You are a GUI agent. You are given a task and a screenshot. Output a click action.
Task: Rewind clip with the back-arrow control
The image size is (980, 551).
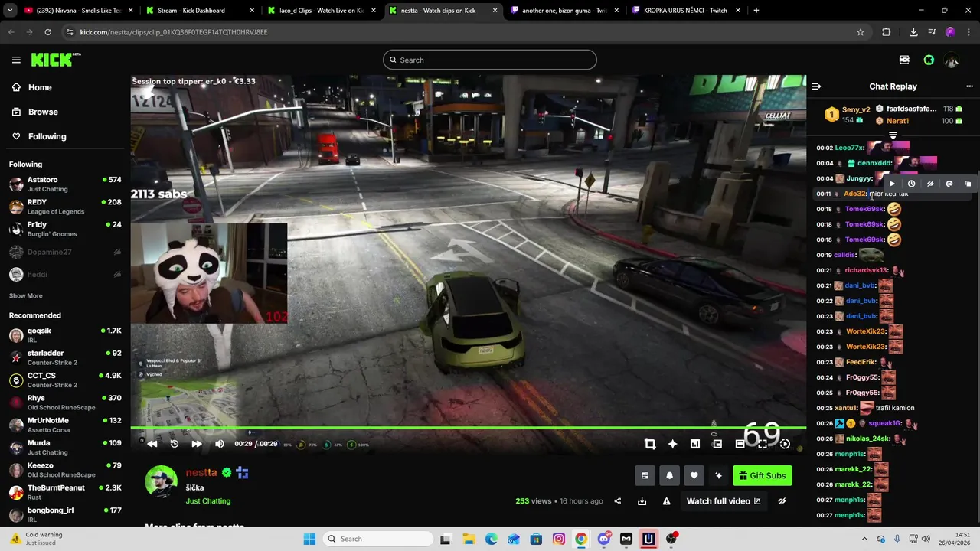pos(152,444)
